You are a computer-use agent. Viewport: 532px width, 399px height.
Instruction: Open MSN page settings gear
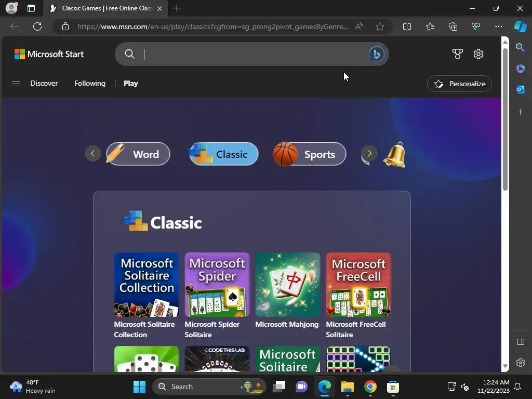coord(478,54)
